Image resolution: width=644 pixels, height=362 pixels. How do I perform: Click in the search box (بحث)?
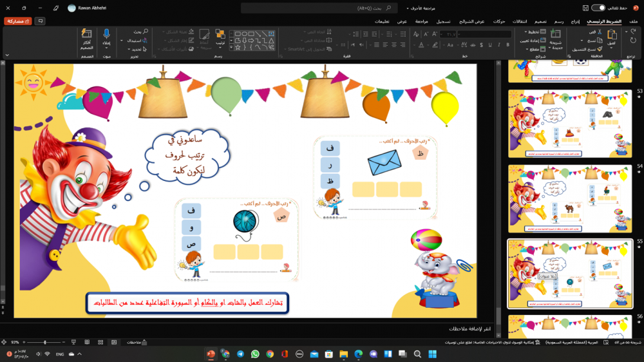[x=319, y=8]
